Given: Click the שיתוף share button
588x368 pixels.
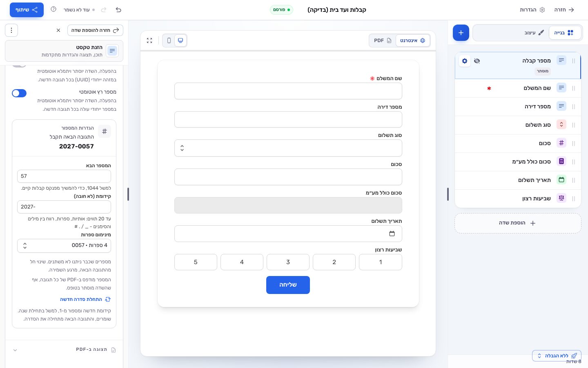Looking at the screenshot, I should coord(27,10).
